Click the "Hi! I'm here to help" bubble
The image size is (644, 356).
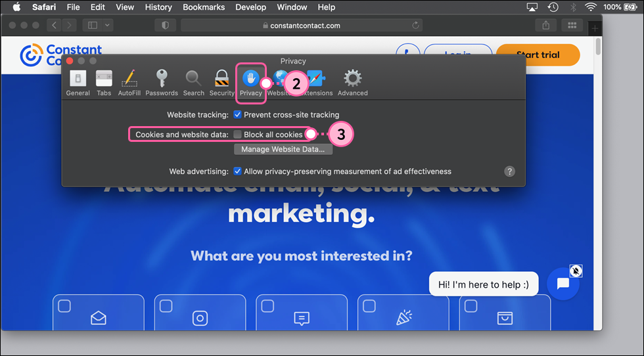coord(484,284)
